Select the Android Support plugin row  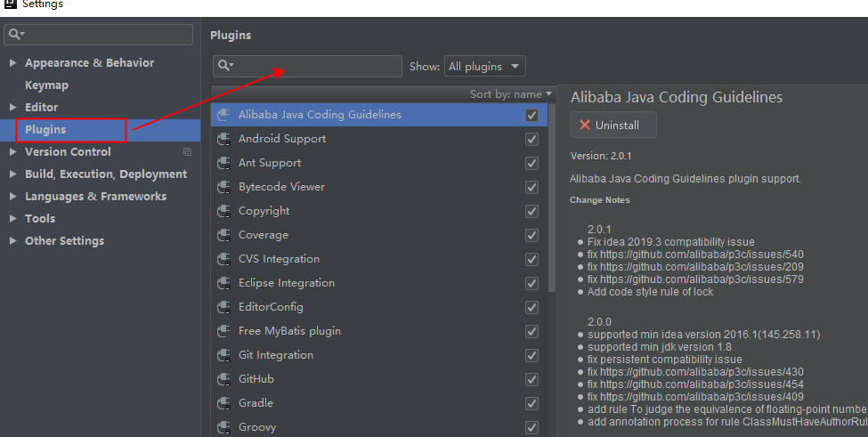(378, 139)
